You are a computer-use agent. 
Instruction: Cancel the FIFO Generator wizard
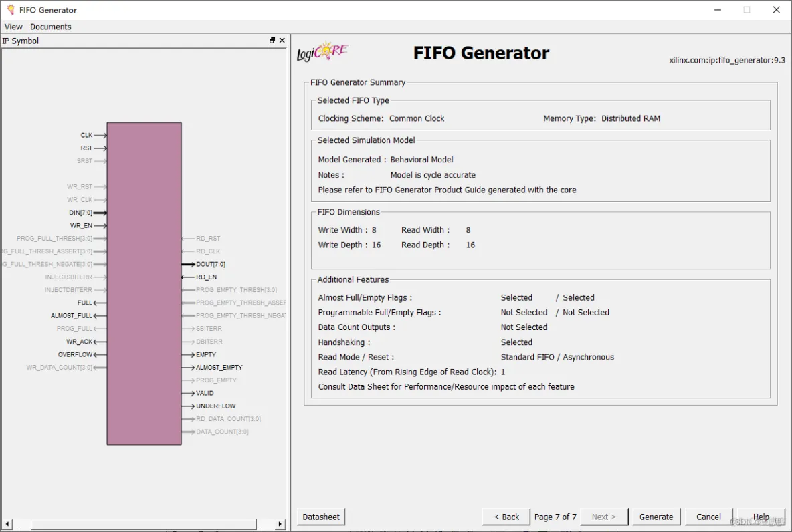coord(708,517)
